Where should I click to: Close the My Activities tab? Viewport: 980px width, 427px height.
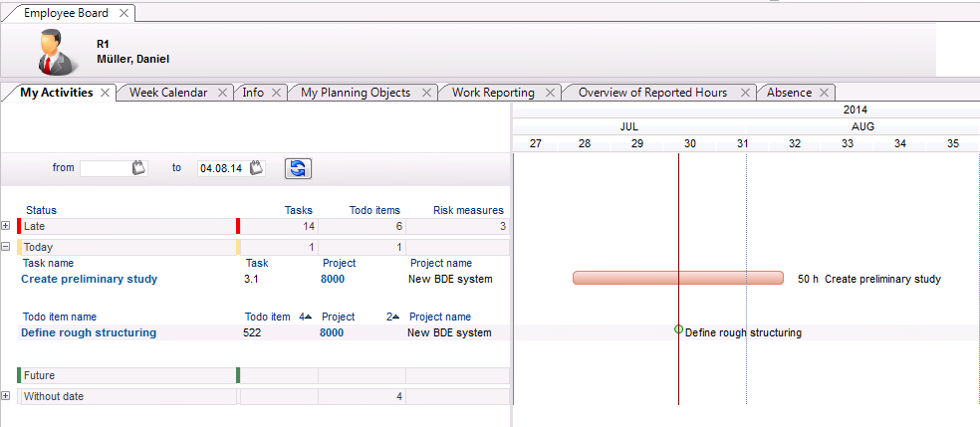point(105,93)
